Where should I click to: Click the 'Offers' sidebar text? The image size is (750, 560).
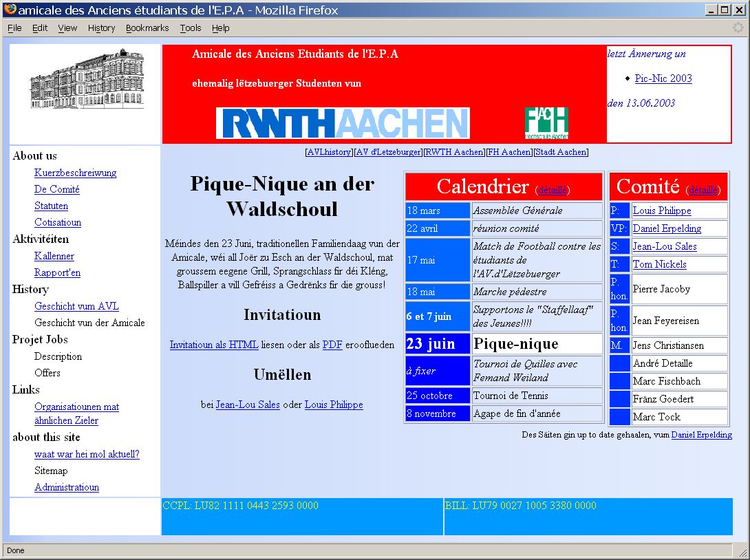(47, 373)
